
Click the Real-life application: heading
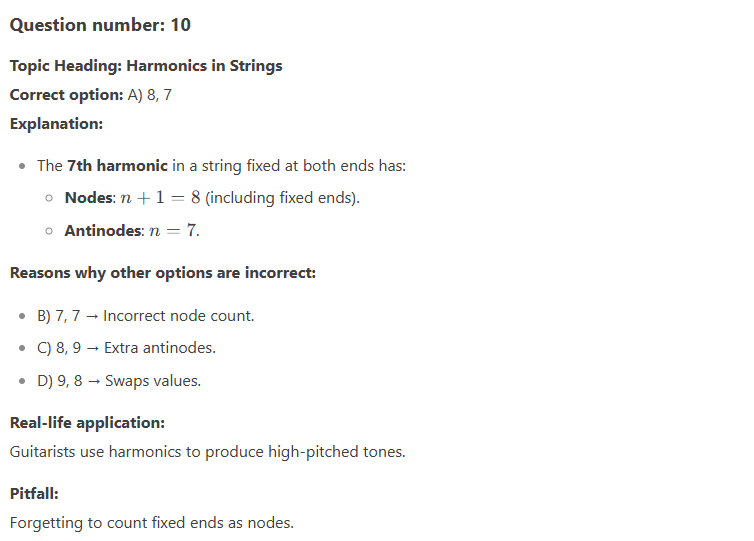pos(87,423)
